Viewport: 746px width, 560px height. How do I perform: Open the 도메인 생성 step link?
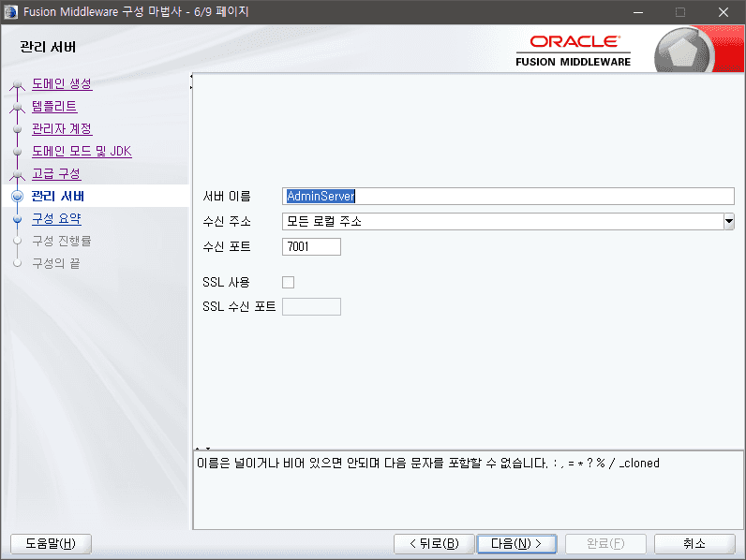[62, 84]
